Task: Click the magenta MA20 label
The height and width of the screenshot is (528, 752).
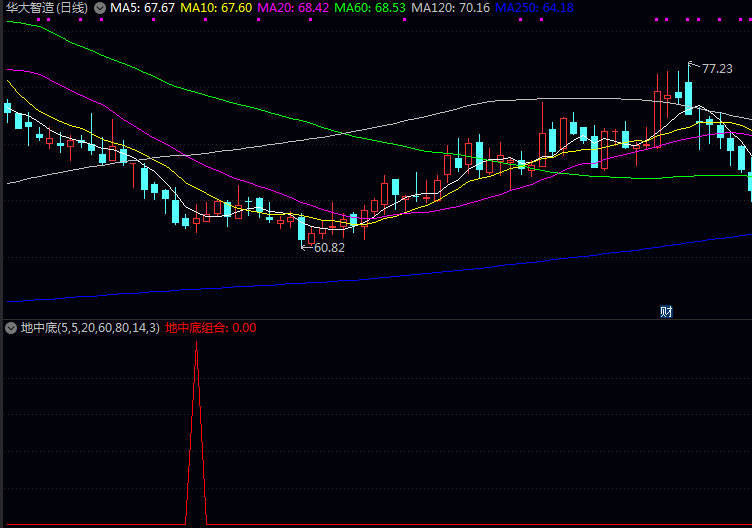Action: click(x=292, y=8)
